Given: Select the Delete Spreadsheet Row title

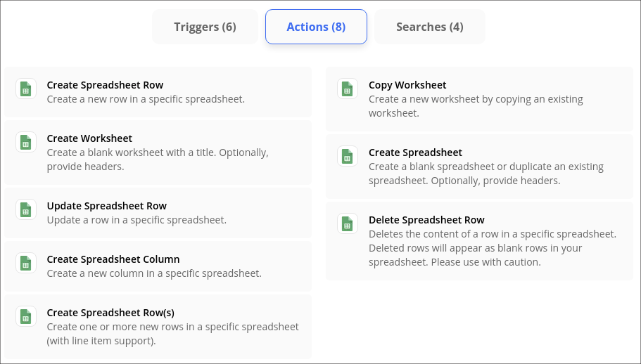Looking at the screenshot, I should [x=426, y=220].
